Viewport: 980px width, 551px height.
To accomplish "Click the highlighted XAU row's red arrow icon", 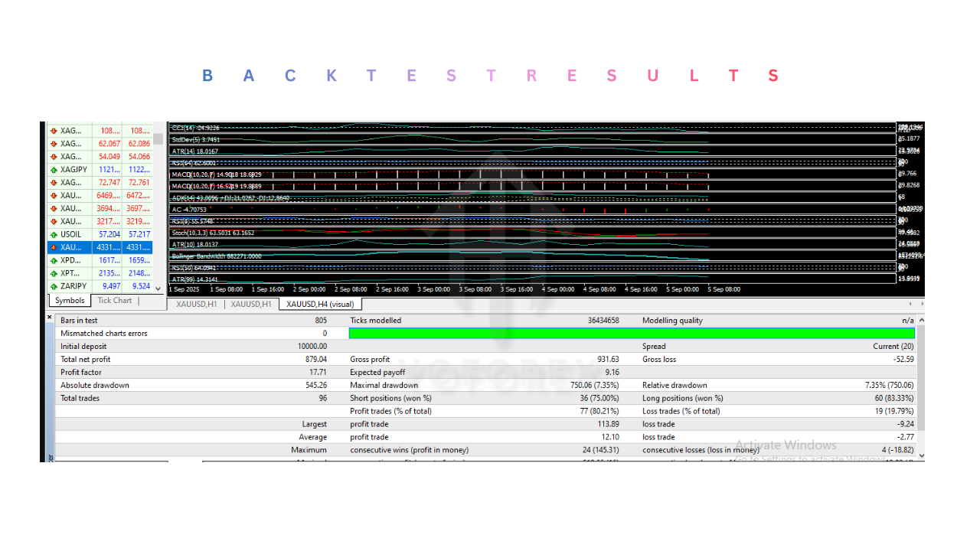I will point(54,247).
